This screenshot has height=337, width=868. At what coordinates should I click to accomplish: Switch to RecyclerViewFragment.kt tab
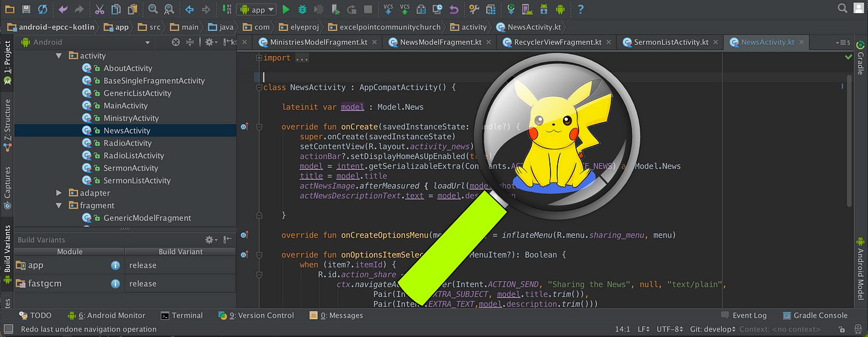point(557,42)
